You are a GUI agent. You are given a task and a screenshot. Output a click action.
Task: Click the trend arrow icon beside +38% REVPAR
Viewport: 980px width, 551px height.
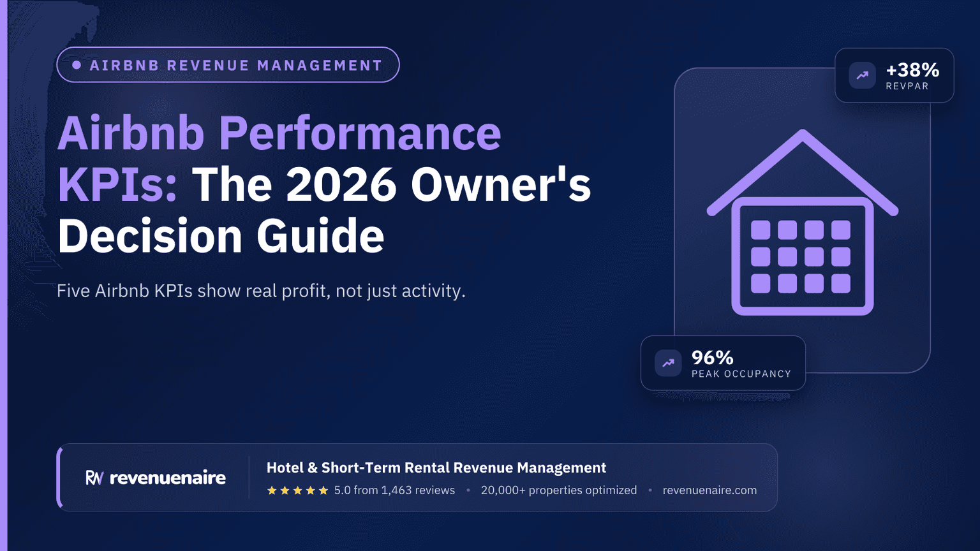coord(862,75)
